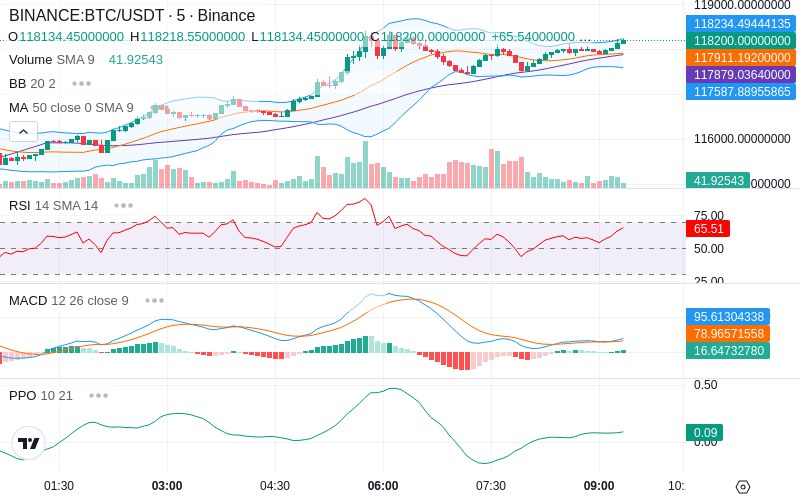Select the PPO 10 21 label
This screenshot has height=500, width=800.
click(x=41, y=395)
